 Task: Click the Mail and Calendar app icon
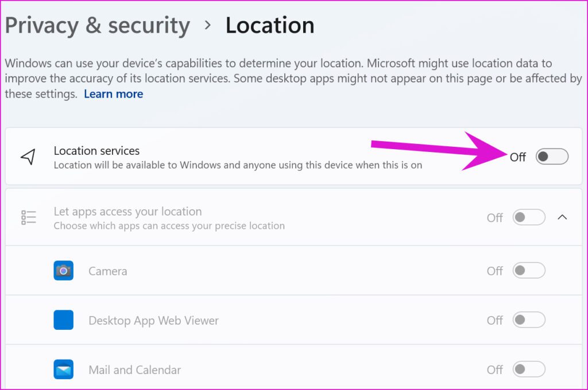coord(63,369)
